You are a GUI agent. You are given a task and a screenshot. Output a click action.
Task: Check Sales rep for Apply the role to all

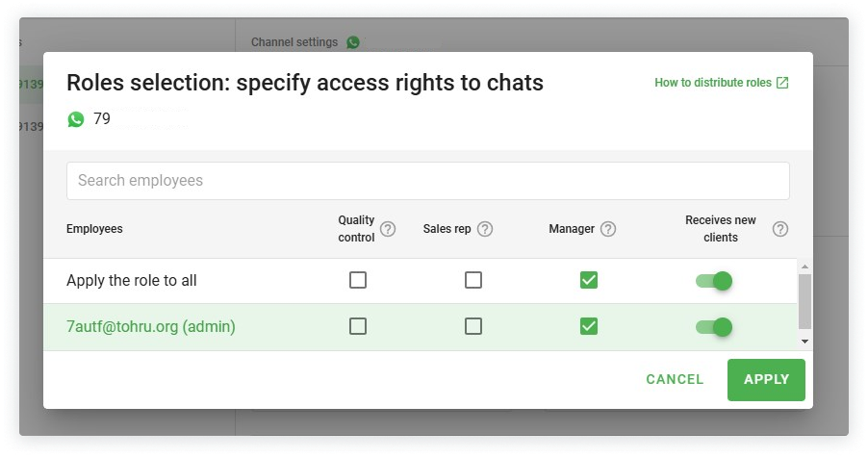pyautogui.click(x=473, y=280)
